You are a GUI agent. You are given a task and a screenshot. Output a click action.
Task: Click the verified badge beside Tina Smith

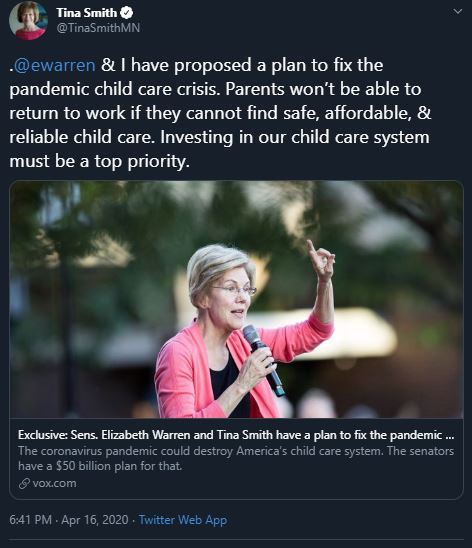point(126,13)
